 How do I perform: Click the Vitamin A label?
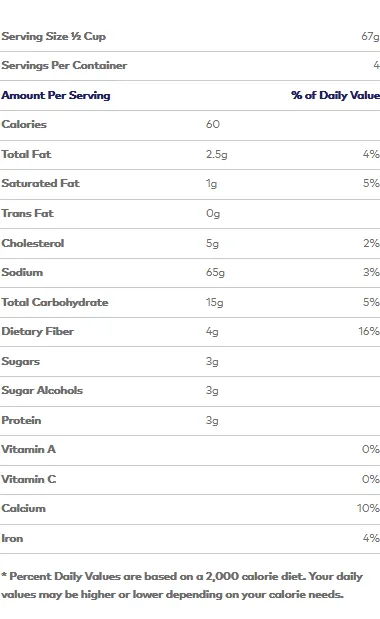click(28, 449)
